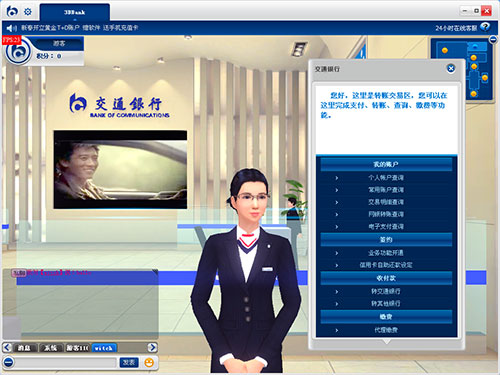Click the female bank teller character
Image resolution: width=500 pixels, height=375 pixels.
point(247,270)
